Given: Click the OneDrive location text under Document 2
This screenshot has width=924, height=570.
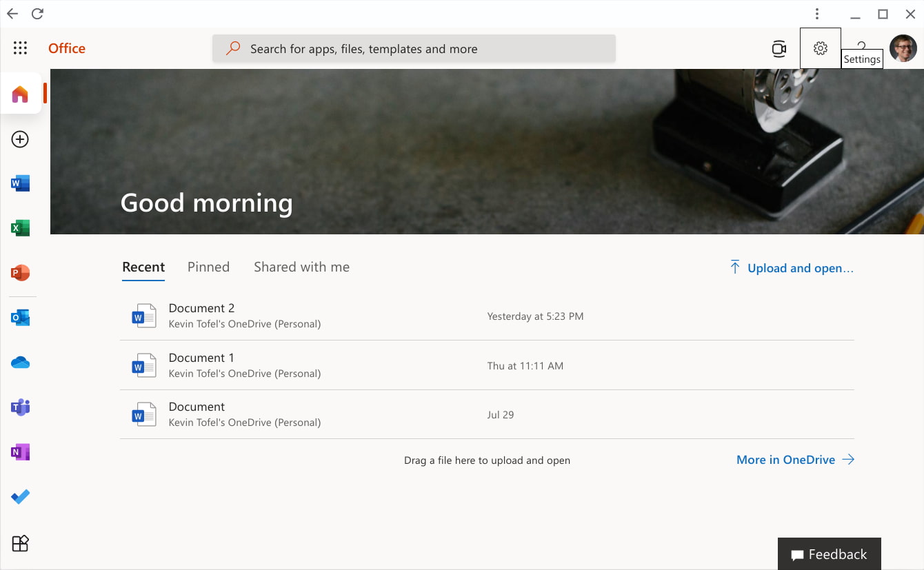Looking at the screenshot, I should click(245, 324).
